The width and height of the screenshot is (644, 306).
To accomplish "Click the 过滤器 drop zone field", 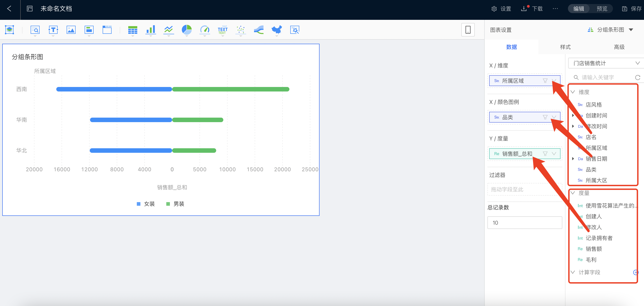I will [x=525, y=190].
